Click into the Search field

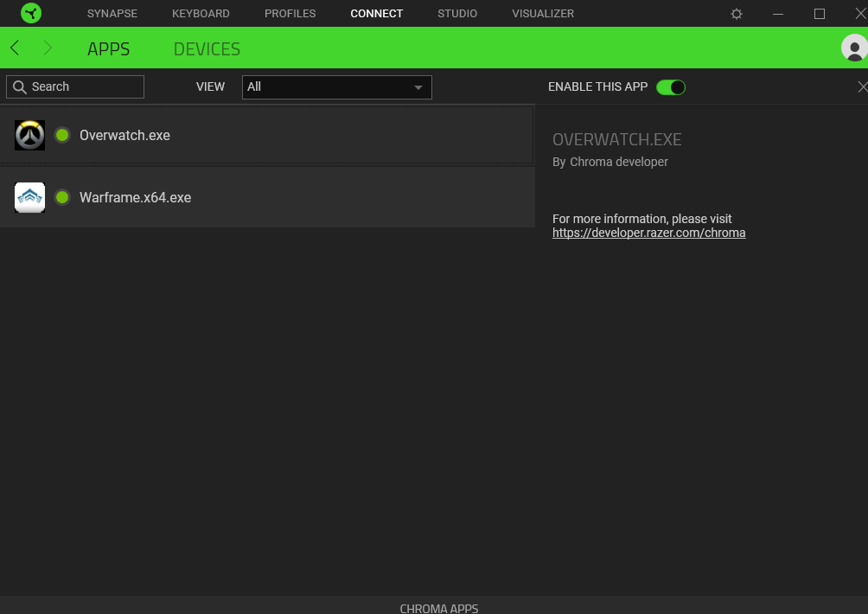coord(75,87)
